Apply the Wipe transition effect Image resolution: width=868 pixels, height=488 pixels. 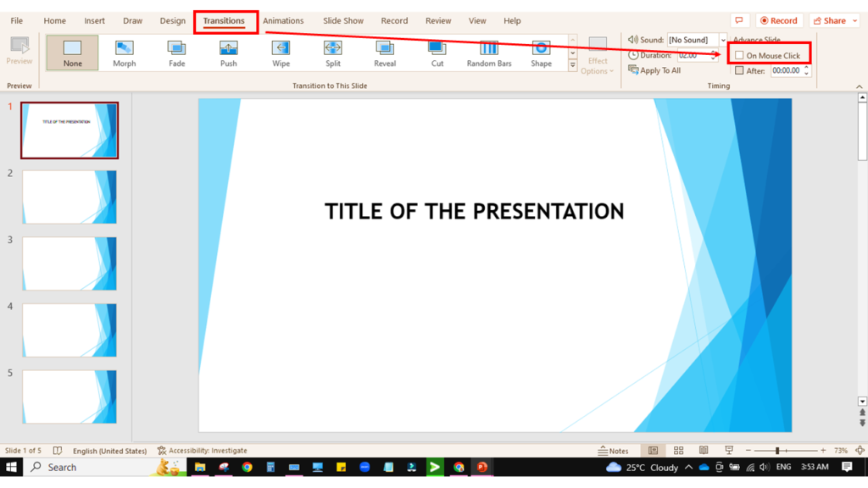(x=280, y=53)
